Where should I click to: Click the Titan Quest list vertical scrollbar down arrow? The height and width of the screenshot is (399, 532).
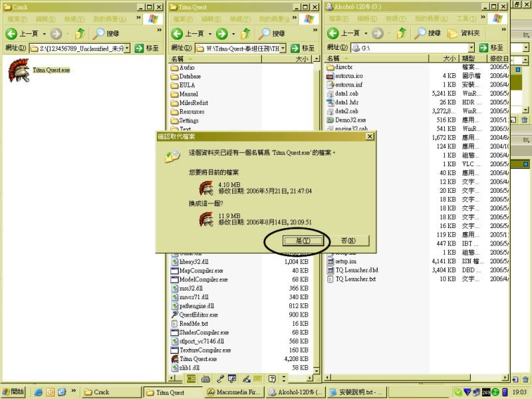pyautogui.click(x=317, y=371)
